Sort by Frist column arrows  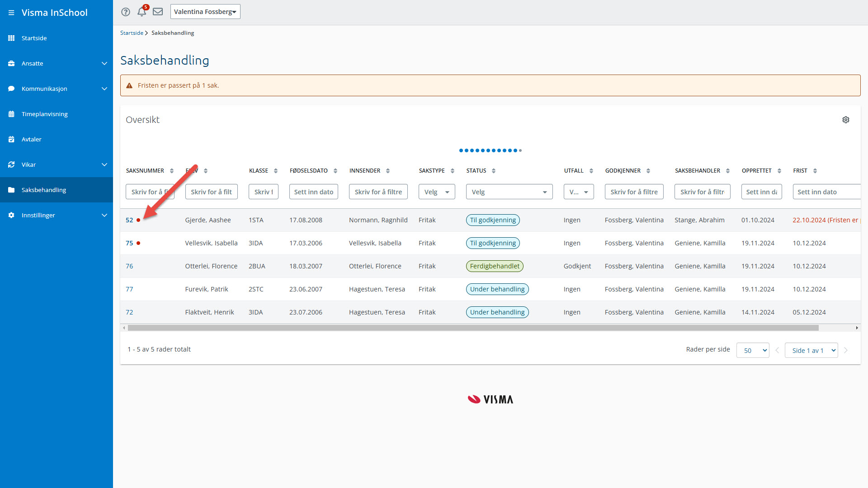pyautogui.click(x=815, y=171)
